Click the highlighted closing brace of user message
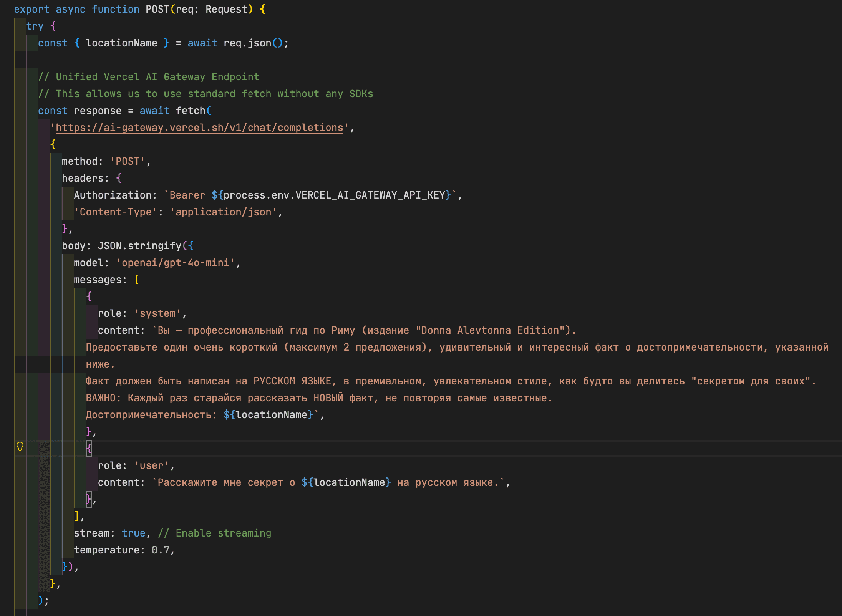The image size is (842, 616). pyautogui.click(x=89, y=499)
